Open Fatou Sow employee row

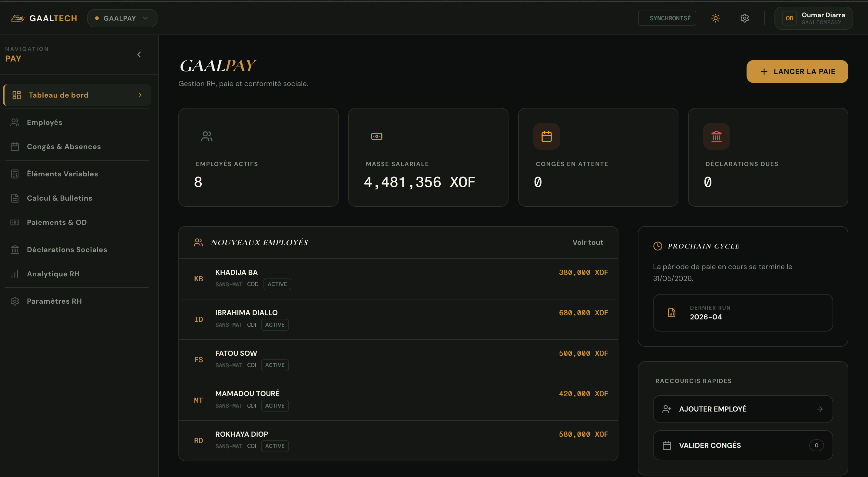(x=398, y=360)
